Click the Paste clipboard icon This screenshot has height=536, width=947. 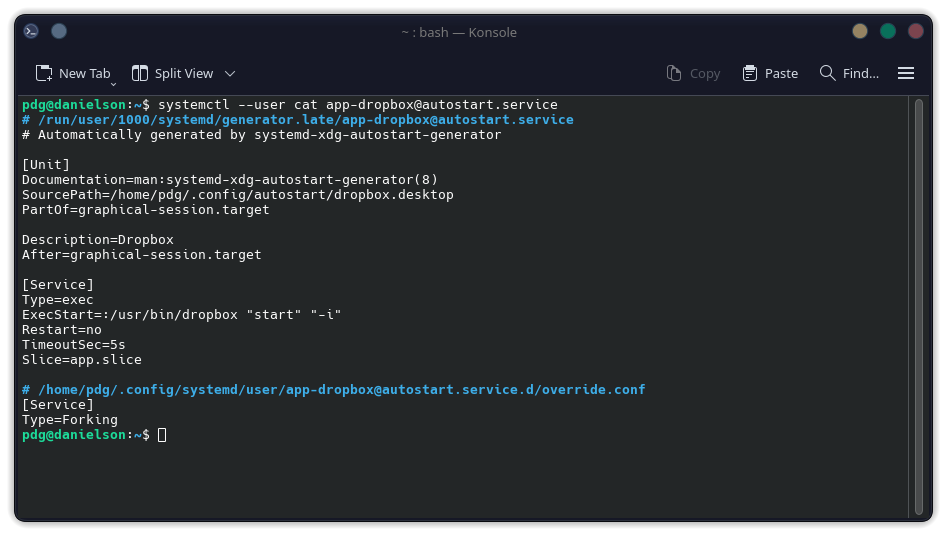(750, 73)
